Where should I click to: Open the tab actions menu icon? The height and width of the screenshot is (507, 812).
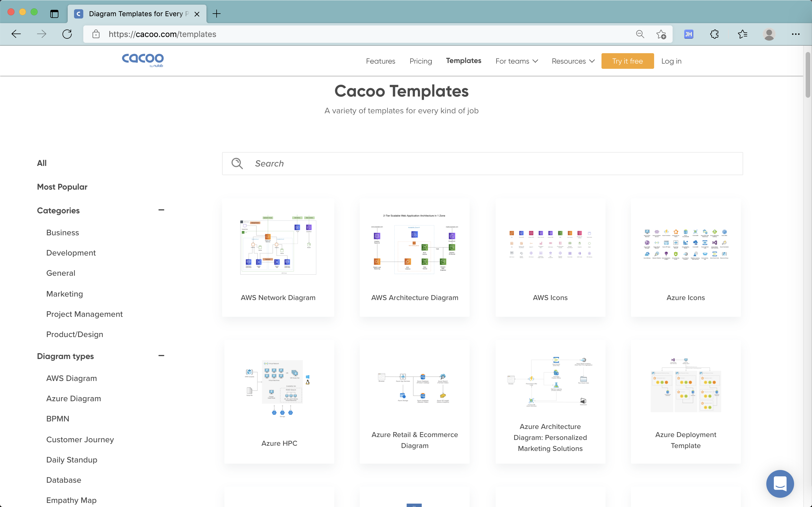(x=54, y=14)
